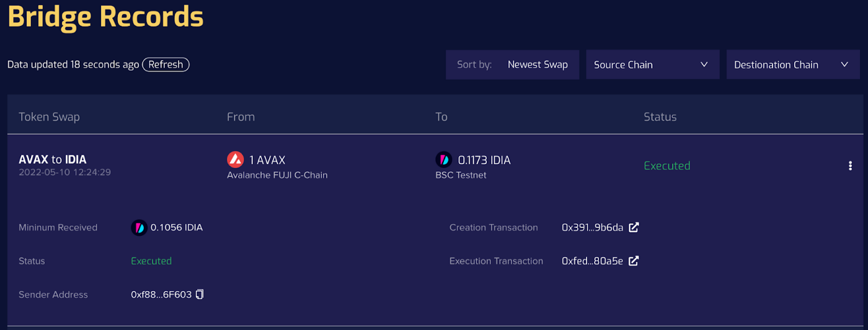The image size is (868, 330).
Task: Open execution transaction hash 0xfed...80a5e
Action: (592, 261)
